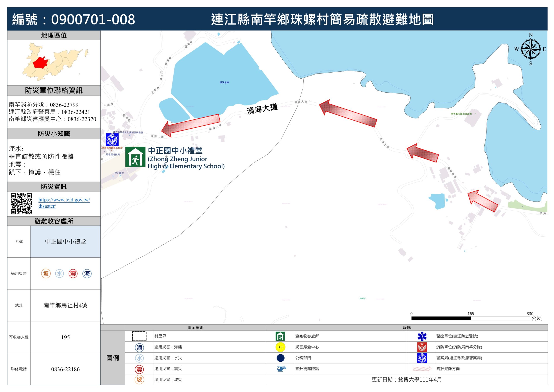Click the blue police station emblem on map

point(112,140)
